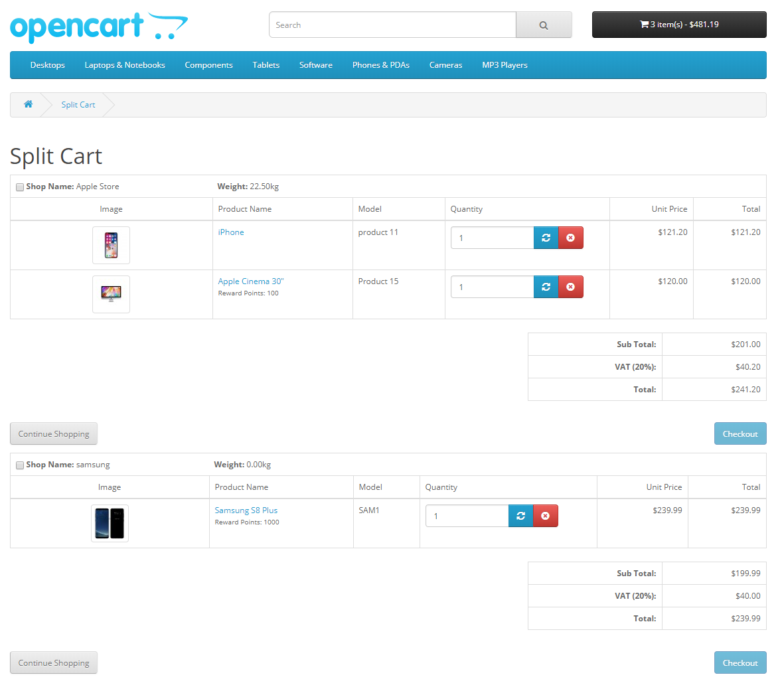
Task: Click the iPhone quantity field
Action: pos(493,238)
